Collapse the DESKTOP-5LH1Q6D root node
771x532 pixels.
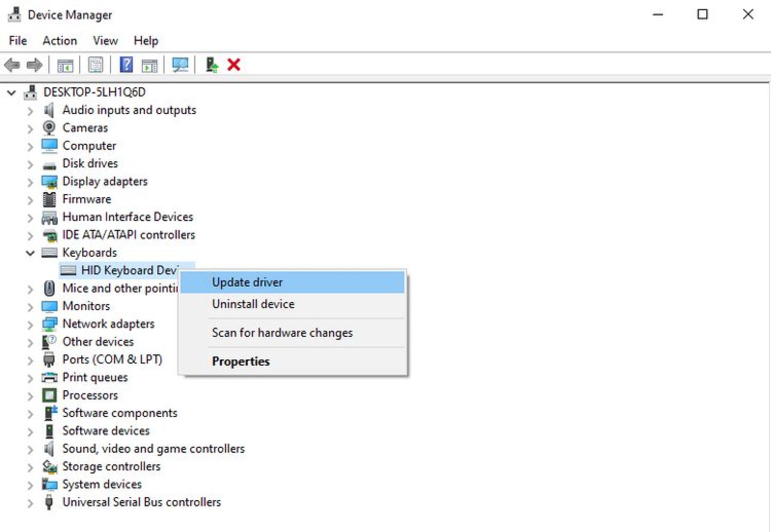11,93
